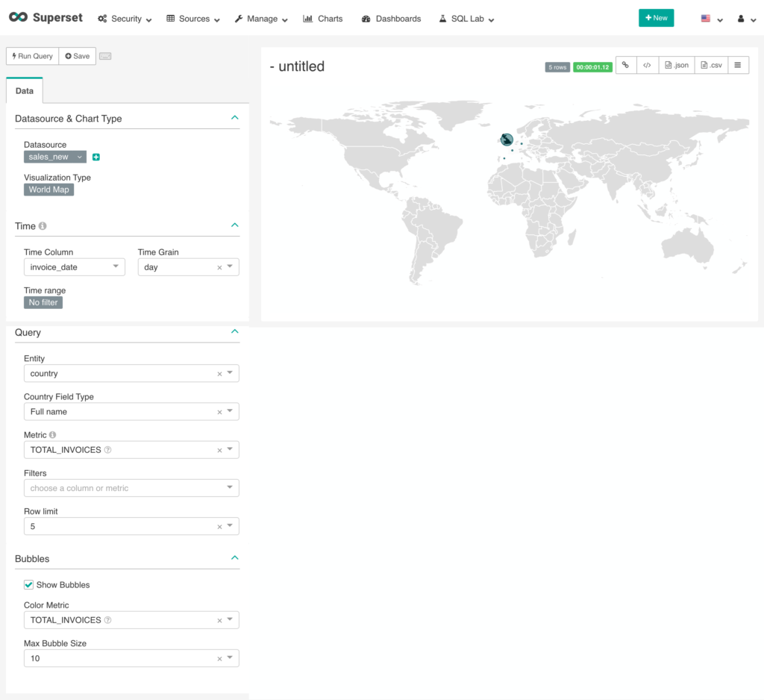The width and height of the screenshot is (764, 700).
Task: Click the 5 rows badge
Action: (557, 67)
